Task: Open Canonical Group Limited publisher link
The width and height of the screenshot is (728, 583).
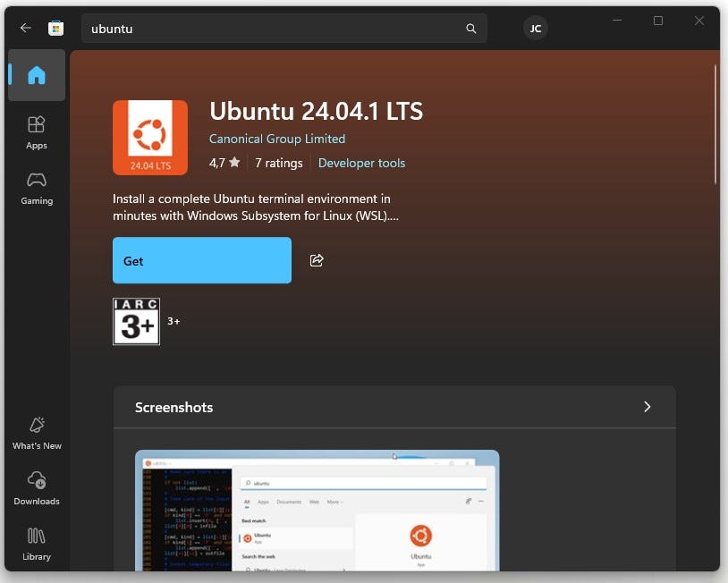Action: (277, 139)
